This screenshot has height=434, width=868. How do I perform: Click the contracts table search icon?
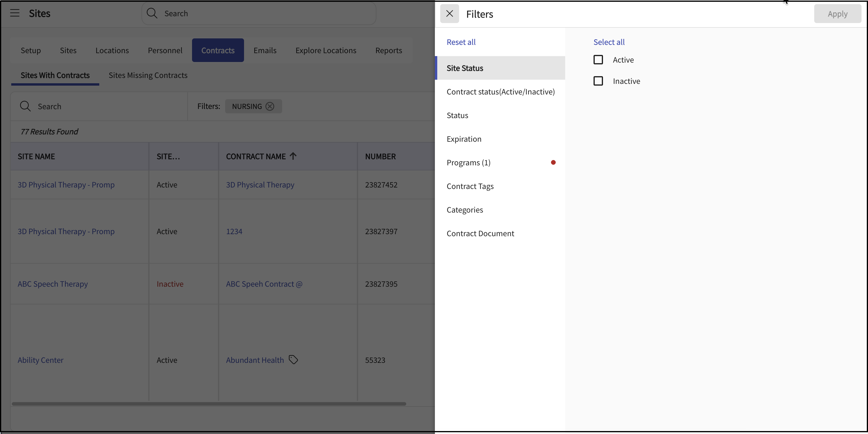coord(25,106)
